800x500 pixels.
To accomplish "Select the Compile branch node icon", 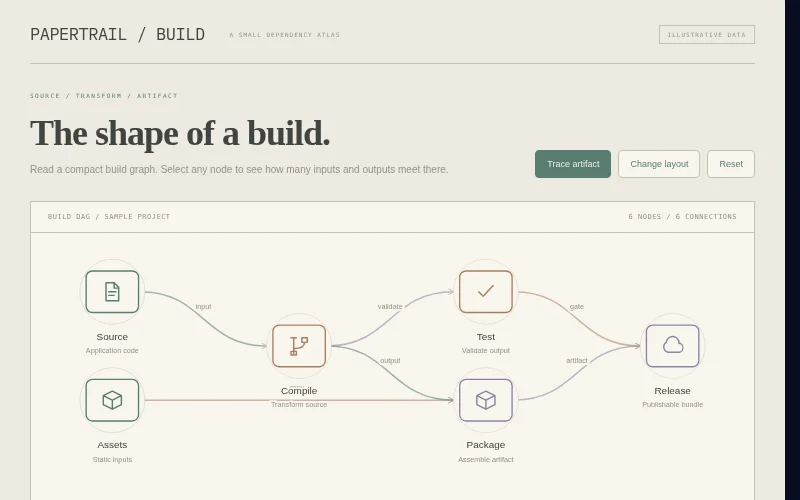I will coord(299,346).
